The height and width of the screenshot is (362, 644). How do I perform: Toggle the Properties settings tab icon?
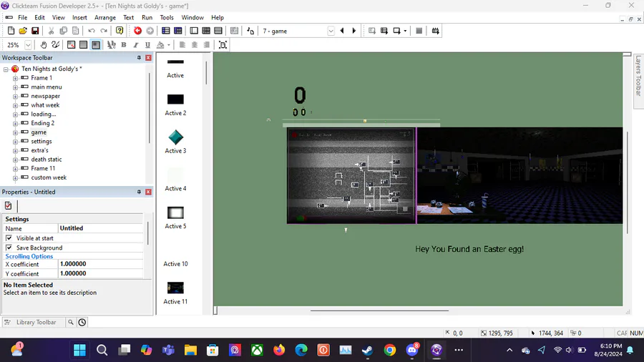[x=8, y=205]
